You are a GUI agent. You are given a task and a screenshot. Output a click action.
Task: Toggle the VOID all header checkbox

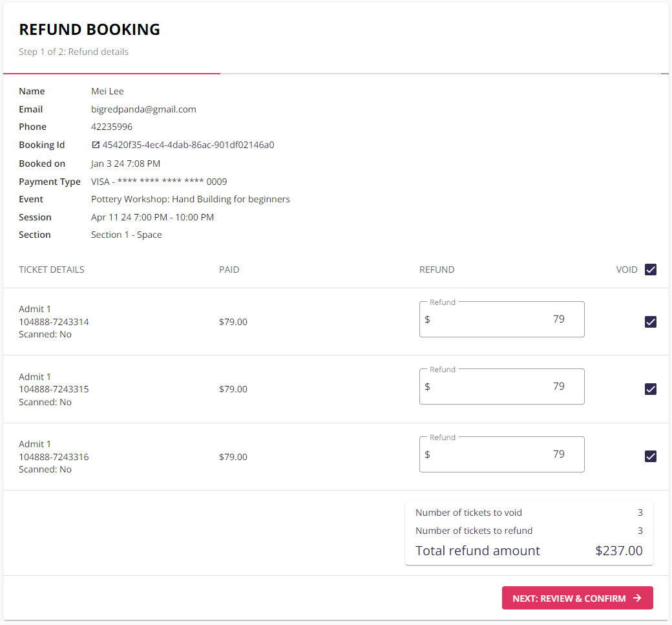pos(650,270)
